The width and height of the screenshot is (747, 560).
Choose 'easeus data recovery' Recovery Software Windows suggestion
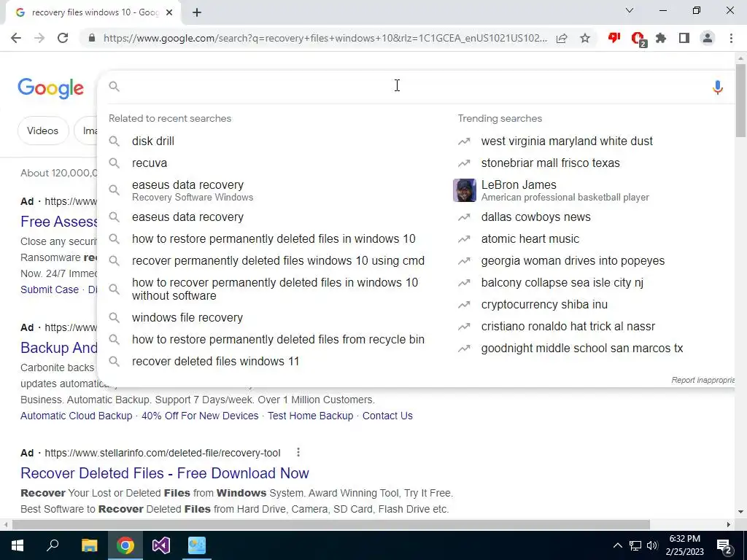point(193,190)
